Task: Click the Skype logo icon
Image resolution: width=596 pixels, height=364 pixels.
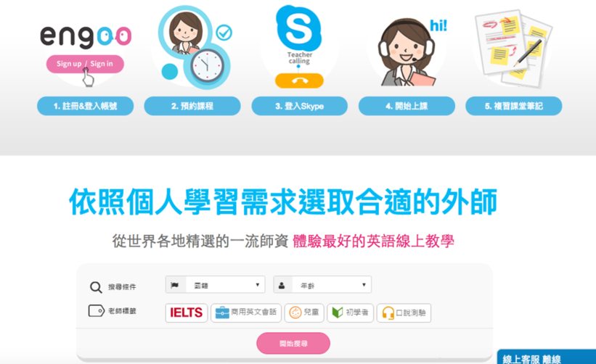Action: point(299,28)
